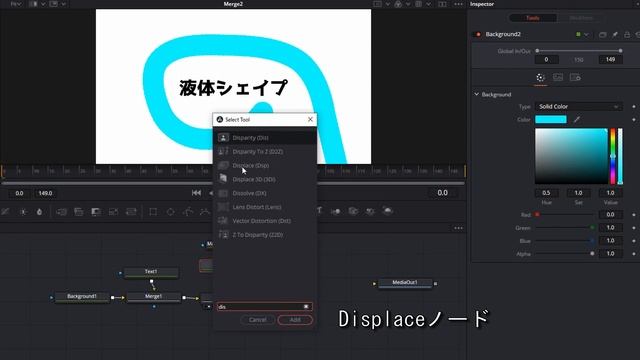
Task: Adjust the Green slider
Action: pyautogui.click(x=565, y=227)
